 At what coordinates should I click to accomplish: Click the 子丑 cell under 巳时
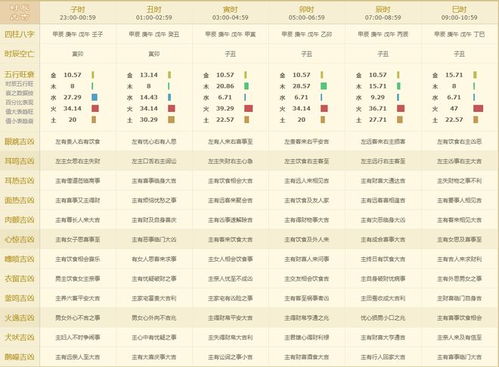point(459,54)
